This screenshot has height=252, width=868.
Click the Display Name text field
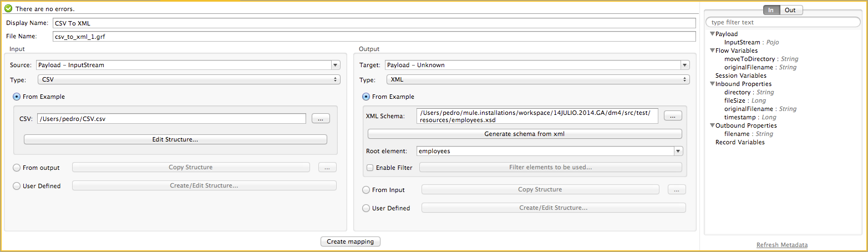click(374, 23)
